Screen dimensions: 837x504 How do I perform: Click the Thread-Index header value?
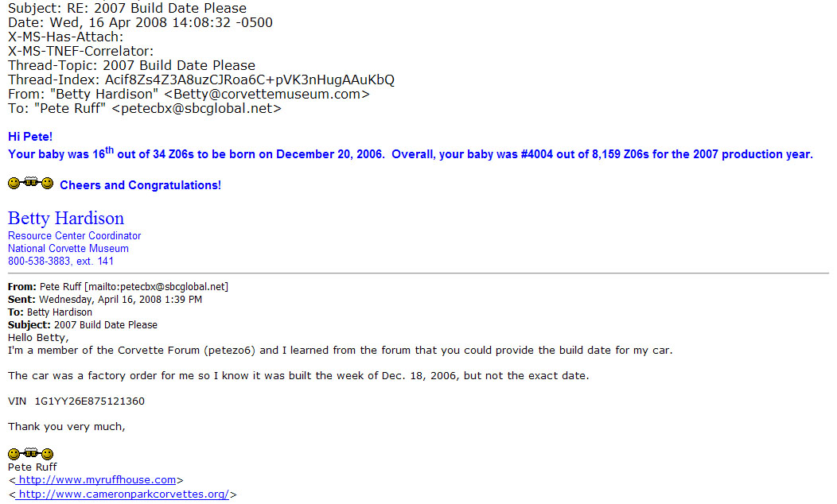pos(249,79)
